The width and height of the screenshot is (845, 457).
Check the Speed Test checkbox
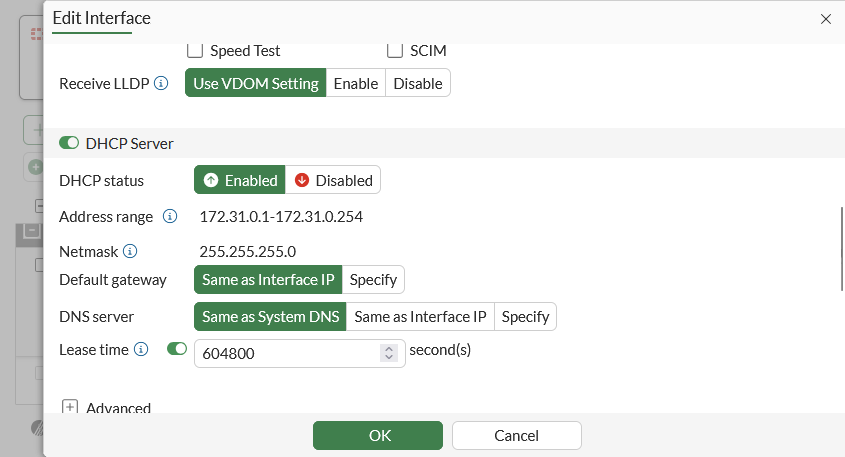[195, 50]
